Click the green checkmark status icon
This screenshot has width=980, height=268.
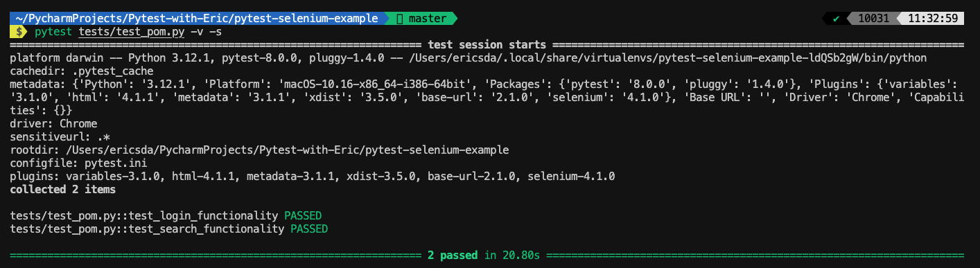pyautogui.click(x=837, y=19)
